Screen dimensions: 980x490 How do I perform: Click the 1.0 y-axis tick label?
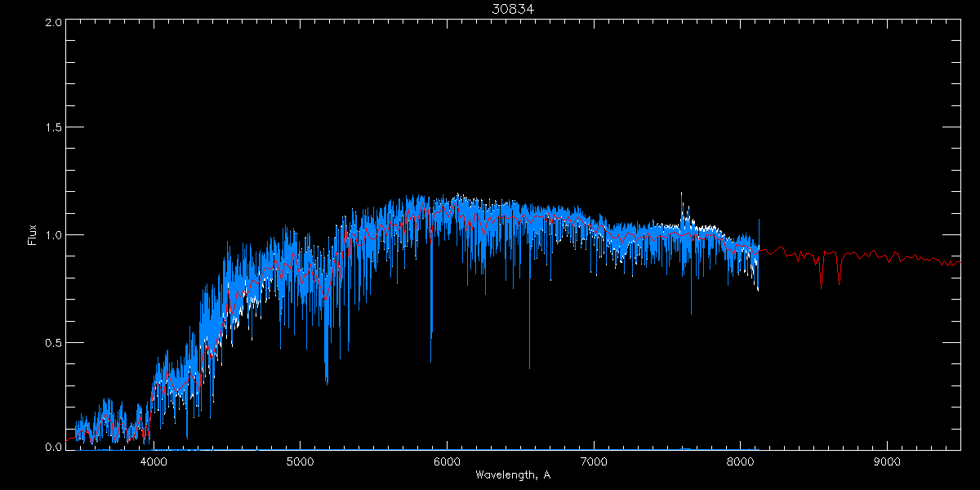pos(54,235)
